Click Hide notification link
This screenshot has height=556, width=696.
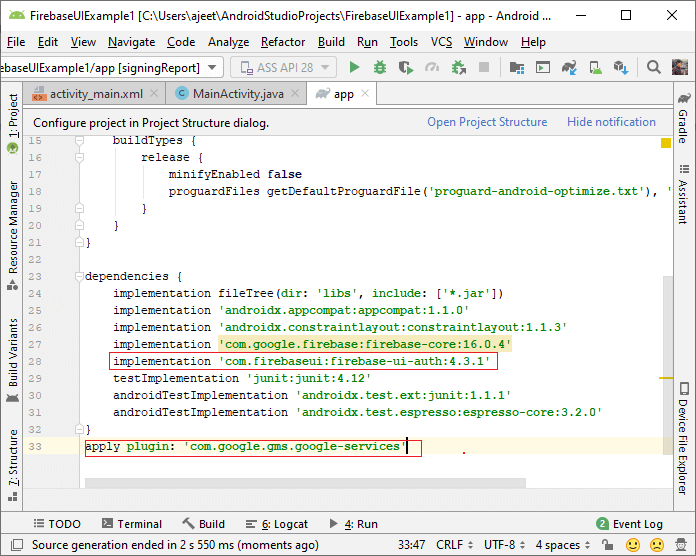pyautogui.click(x=611, y=122)
